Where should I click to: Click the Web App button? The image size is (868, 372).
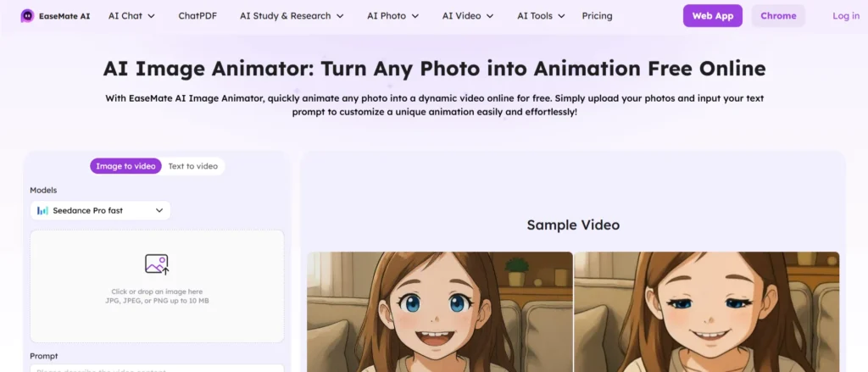point(712,16)
